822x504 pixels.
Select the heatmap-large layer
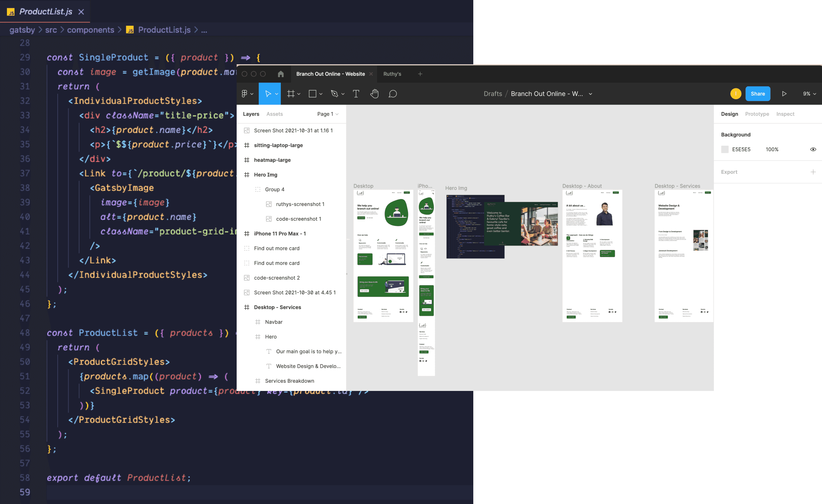[x=272, y=160]
